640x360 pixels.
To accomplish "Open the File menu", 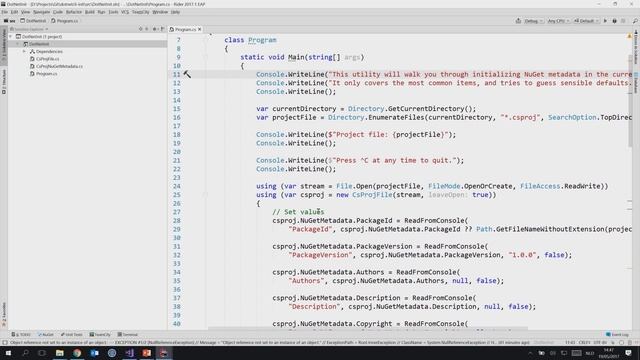I will click(4, 12).
